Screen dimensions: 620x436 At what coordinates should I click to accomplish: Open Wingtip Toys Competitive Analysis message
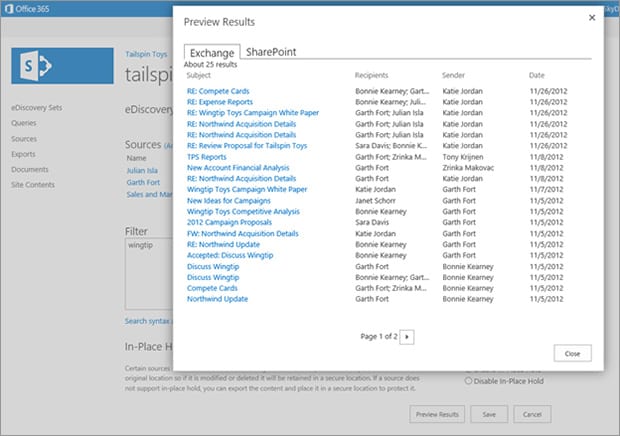point(243,211)
